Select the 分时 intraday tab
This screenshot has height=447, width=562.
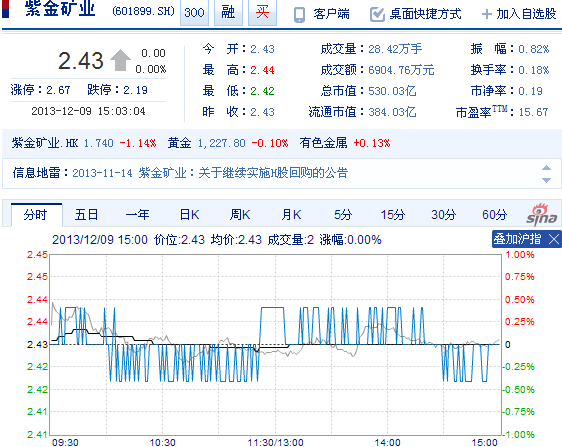tap(37, 215)
